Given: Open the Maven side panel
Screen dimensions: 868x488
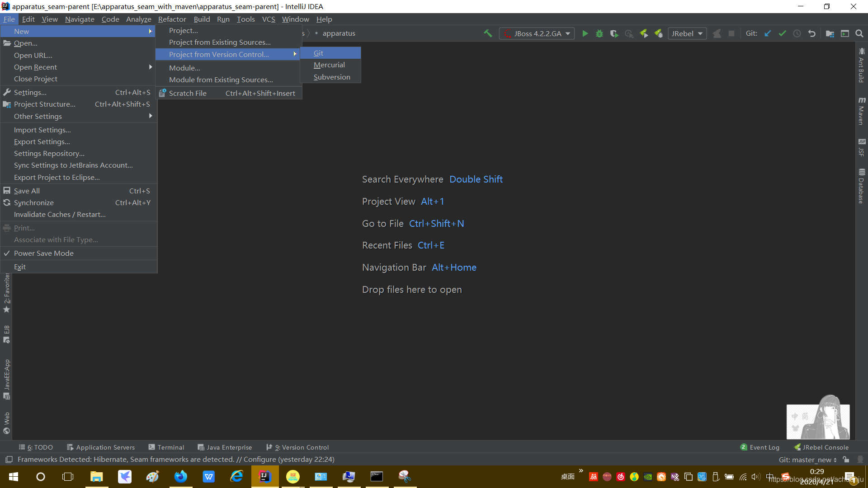Looking at the screenshot, I should tap(862, 111).
